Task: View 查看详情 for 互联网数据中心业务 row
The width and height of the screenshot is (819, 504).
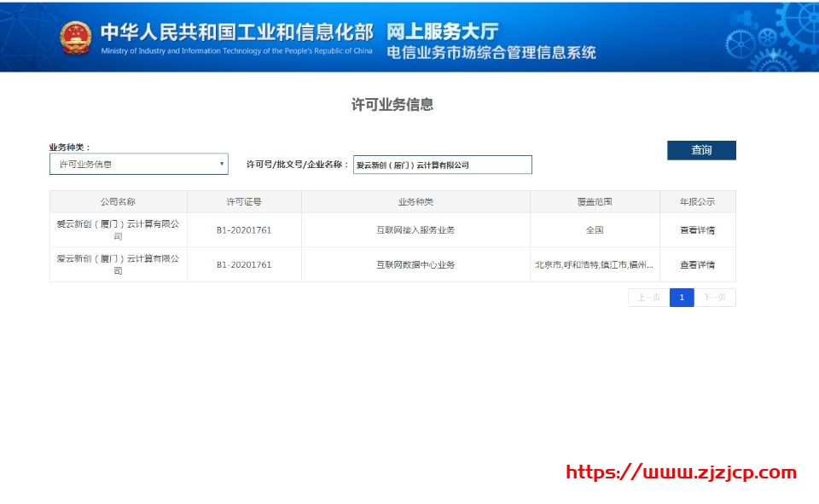Action: click(x=697, y=265)
